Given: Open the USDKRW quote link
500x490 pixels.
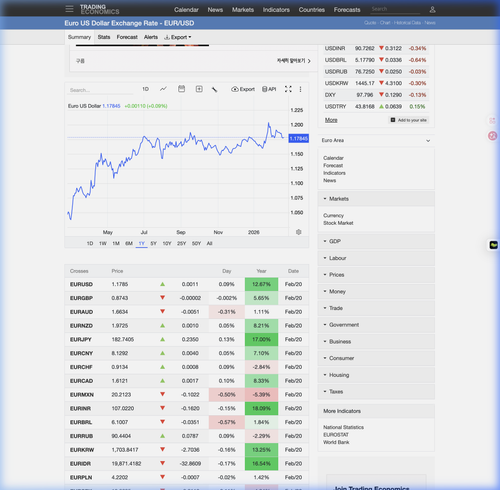Looking at the screenshot, I should tap(336, 83).
